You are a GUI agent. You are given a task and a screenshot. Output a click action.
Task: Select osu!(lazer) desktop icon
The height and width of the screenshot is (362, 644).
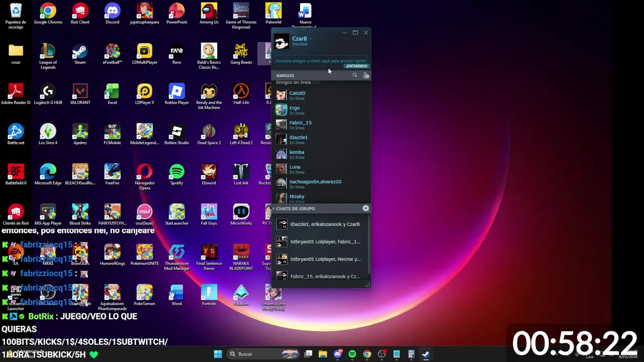(x=144, y=215)
